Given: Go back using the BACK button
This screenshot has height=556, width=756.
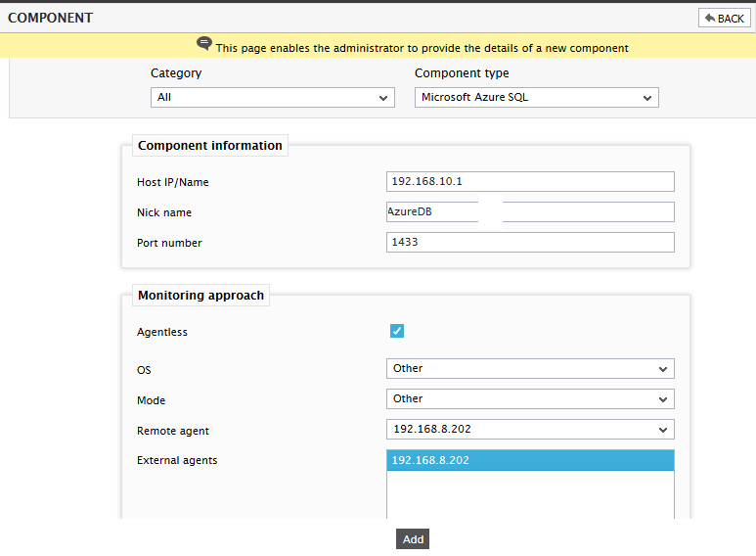Looking at the screenshot, I should (x=724, y=19).
